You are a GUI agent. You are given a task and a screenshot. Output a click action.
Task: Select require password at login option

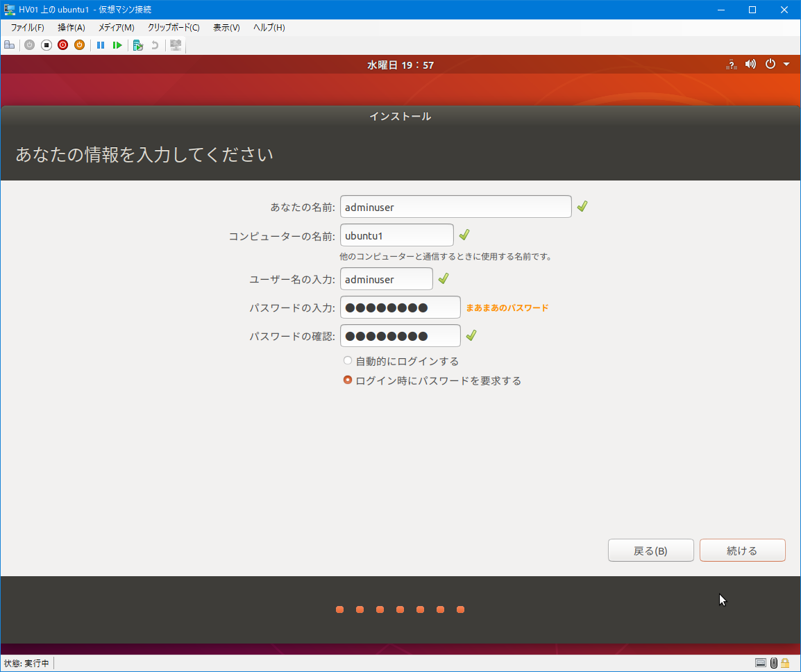[x=348, y=380]
